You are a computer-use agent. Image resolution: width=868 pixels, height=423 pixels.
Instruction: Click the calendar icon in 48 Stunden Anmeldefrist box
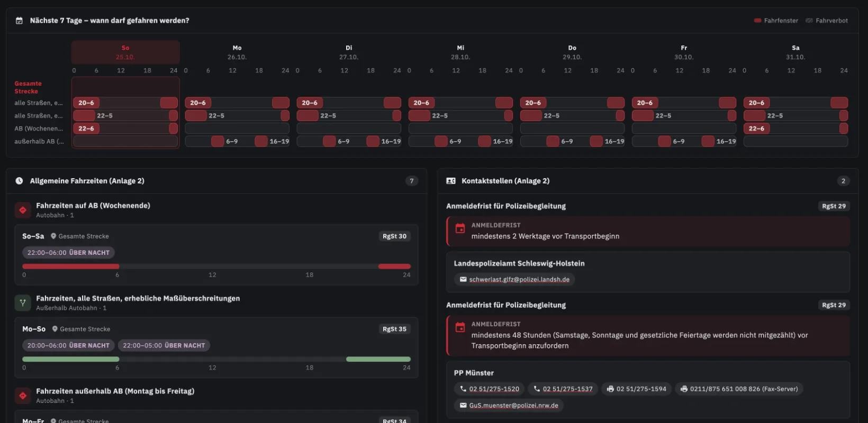coord(460,327)
